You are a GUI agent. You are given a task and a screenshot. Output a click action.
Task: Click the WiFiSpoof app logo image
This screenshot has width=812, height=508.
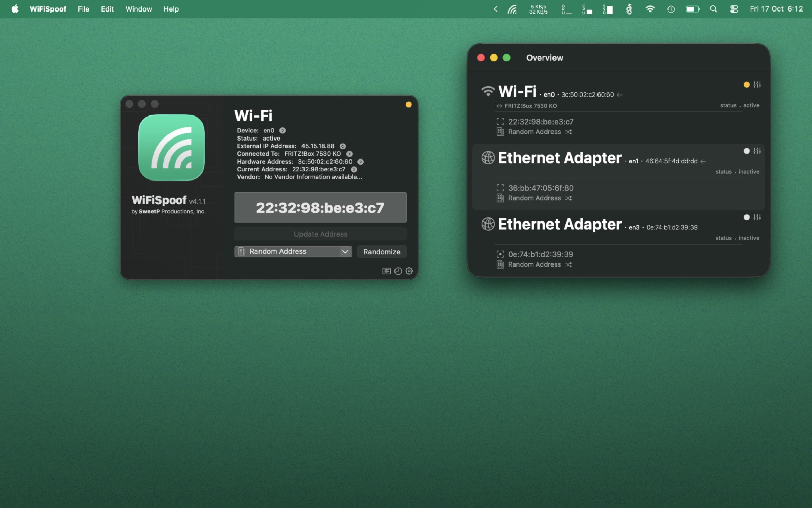tap(172, 148)
